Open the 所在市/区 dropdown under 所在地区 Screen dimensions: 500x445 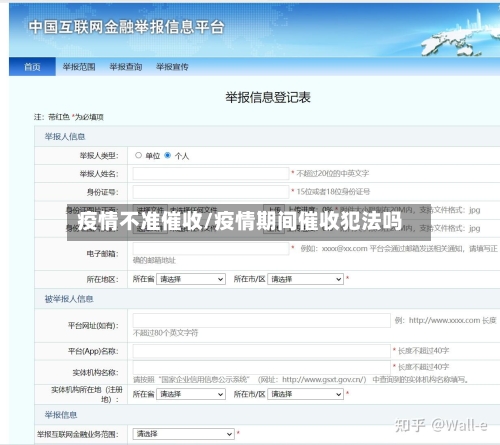tap(305, 279)
